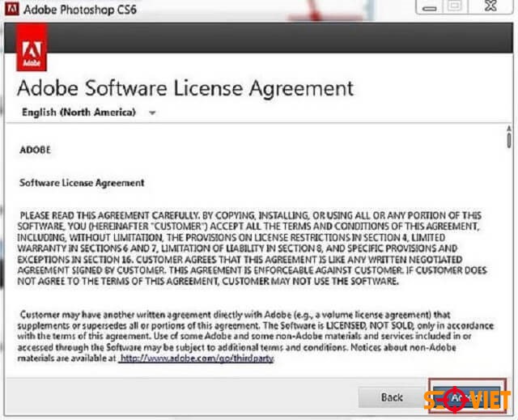Click the bold ADOBE text line
This screenshot has height=420, width=518.
[35, 151]
